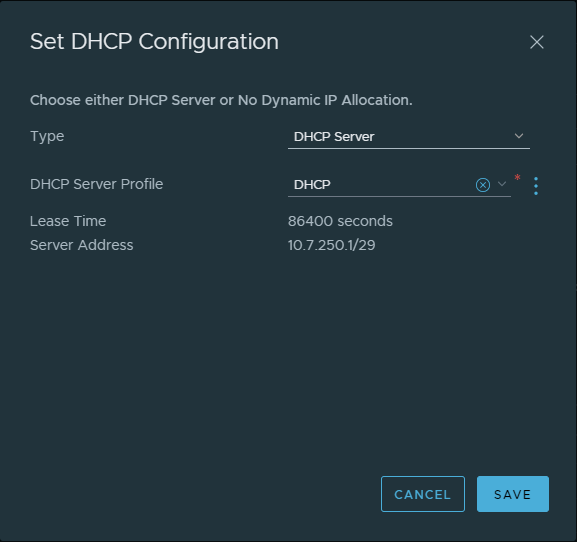Click the red required-field asterisk
The height and width of the screenshot is (542, 577).
point(517,178)
